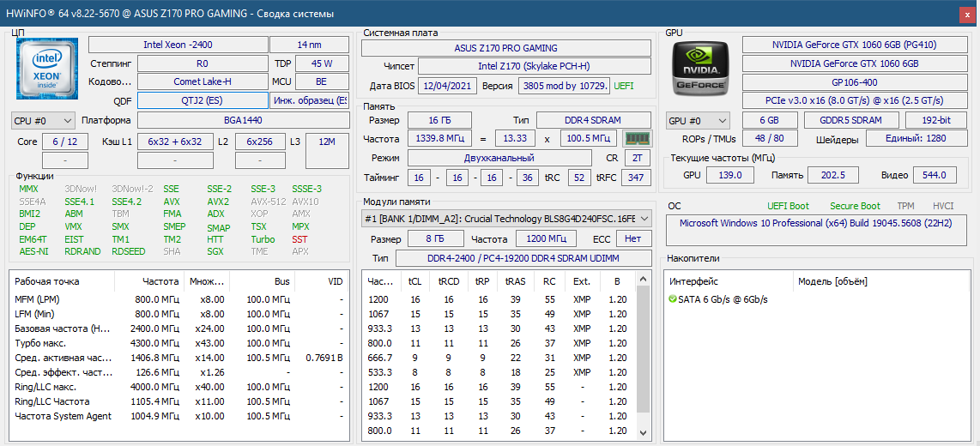980x446 pixels.
Task: Click the tCL column header in timings table
Action: [x=414, y=281]
